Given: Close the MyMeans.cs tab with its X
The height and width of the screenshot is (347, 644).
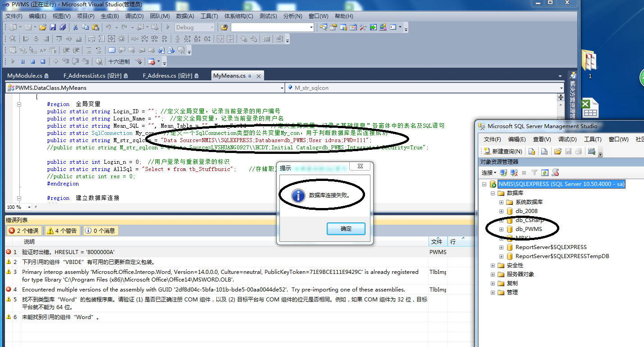Looking at the screenshot, I should click(258, 76).
